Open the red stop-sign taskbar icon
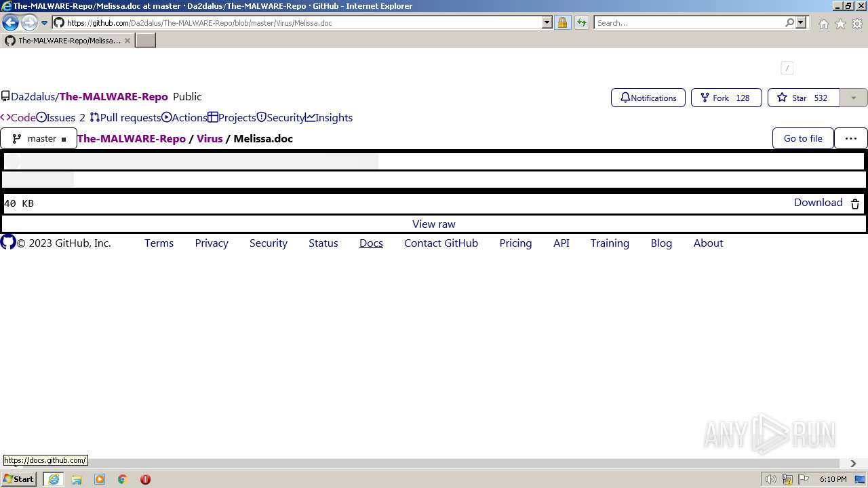868x488 pixels. (145, 479)
